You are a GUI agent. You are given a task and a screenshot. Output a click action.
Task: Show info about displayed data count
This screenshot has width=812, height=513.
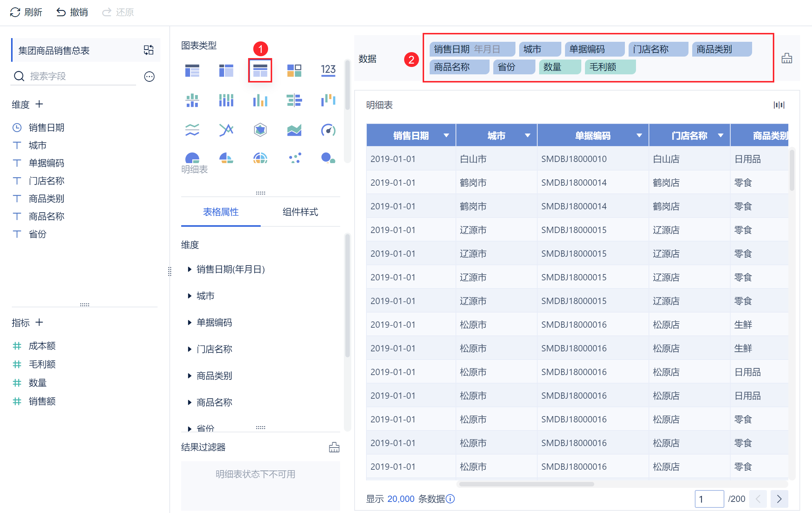click(x=450, y=499)
